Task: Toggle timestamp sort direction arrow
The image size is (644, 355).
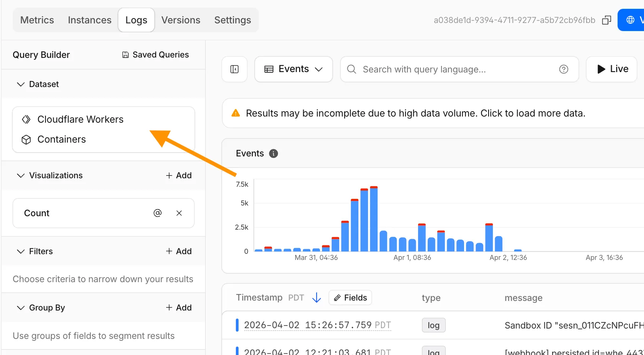Action: (316, 297)
